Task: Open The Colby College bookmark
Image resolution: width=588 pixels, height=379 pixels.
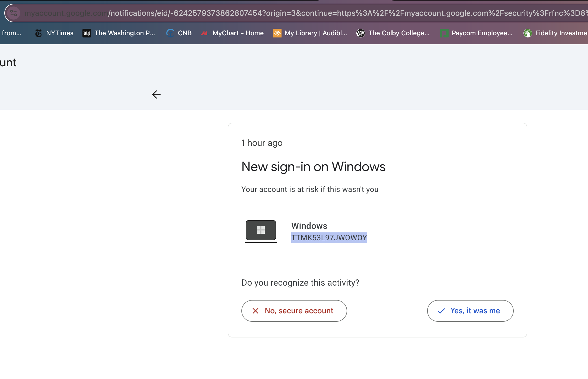Action: [x=393, y=33]
